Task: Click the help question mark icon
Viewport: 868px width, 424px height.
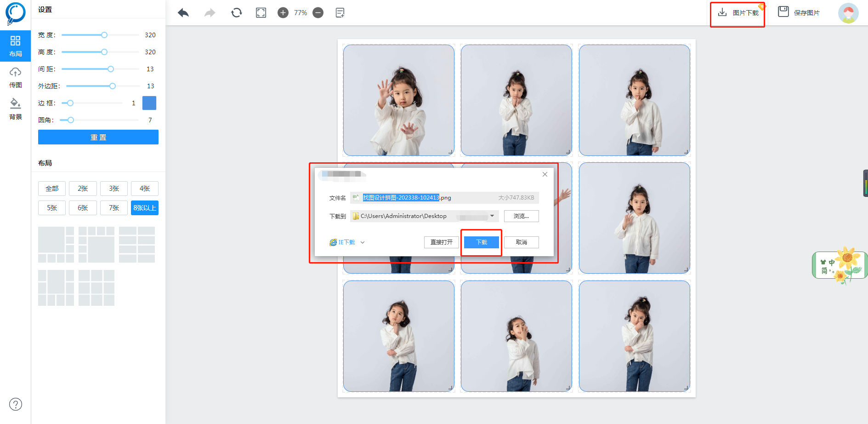Action: (16, 404)
